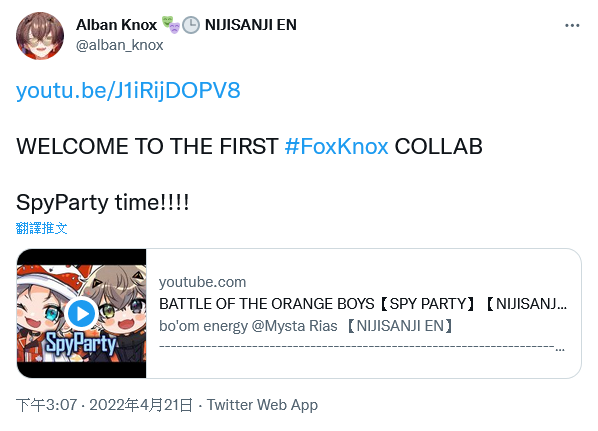Click the SpyParty time!!!! tweet text
This screenshot has height=431, width=598.
tap(103, 202)
